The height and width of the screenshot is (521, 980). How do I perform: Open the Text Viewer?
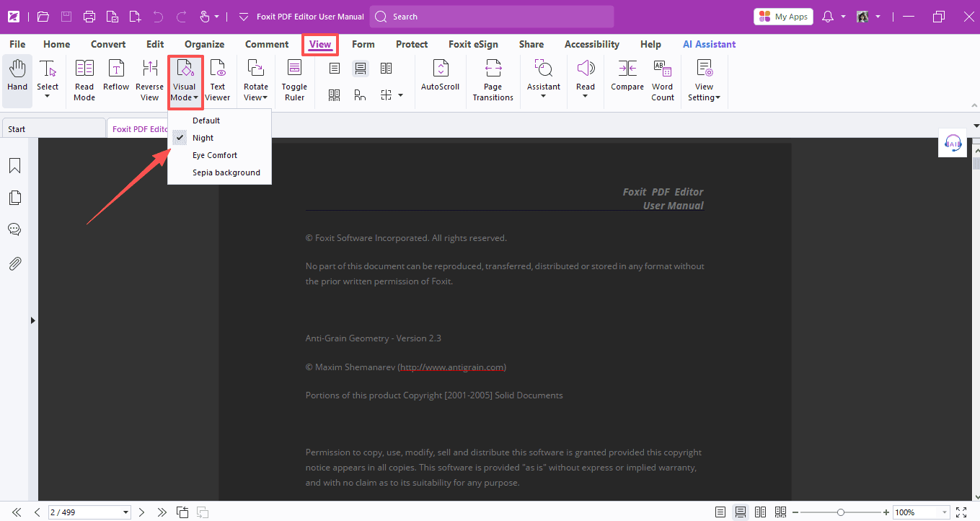click(x=218, y=81)
